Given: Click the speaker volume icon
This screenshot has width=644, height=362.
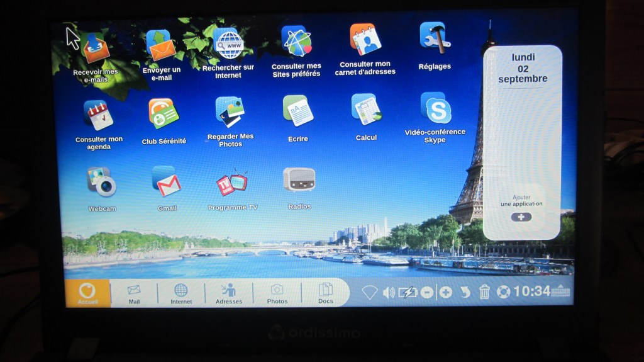Looking at the screenshot, I should 389,292.
